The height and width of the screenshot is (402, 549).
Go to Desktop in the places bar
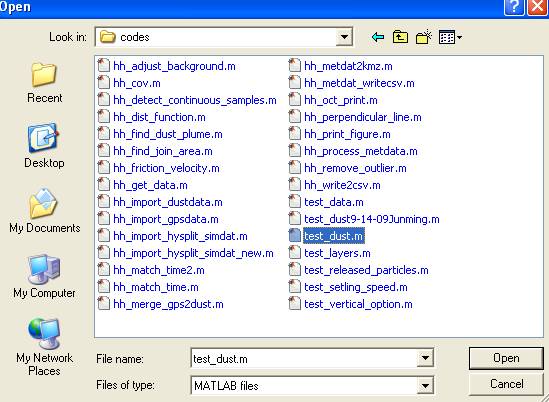point(44,146)
